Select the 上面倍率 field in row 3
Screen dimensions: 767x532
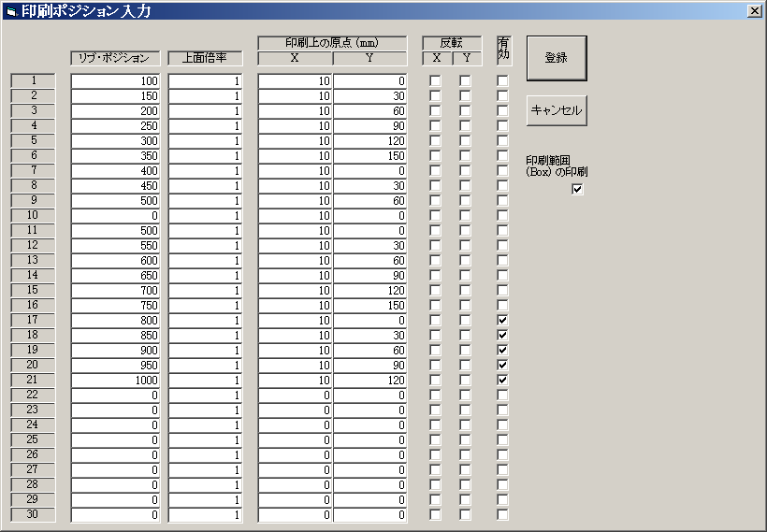[x=205, y=111]
